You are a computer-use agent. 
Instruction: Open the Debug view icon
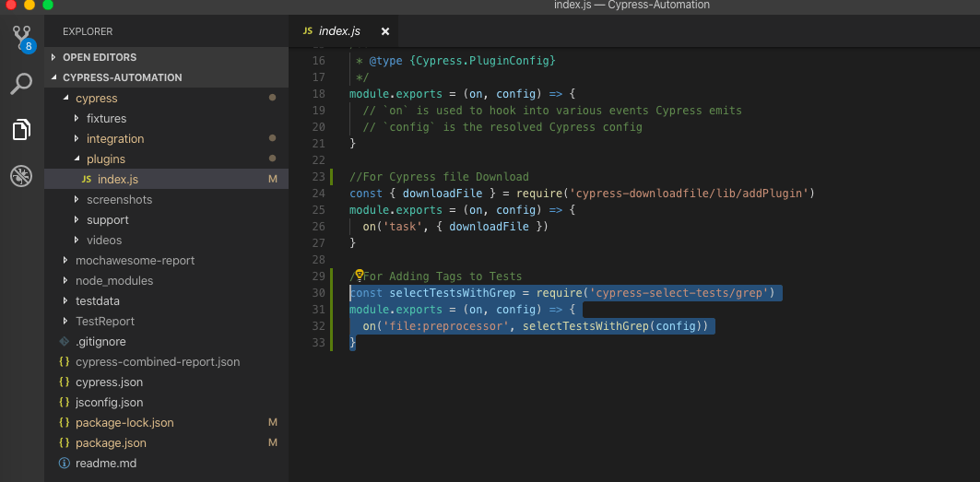(x=21, y=176)
